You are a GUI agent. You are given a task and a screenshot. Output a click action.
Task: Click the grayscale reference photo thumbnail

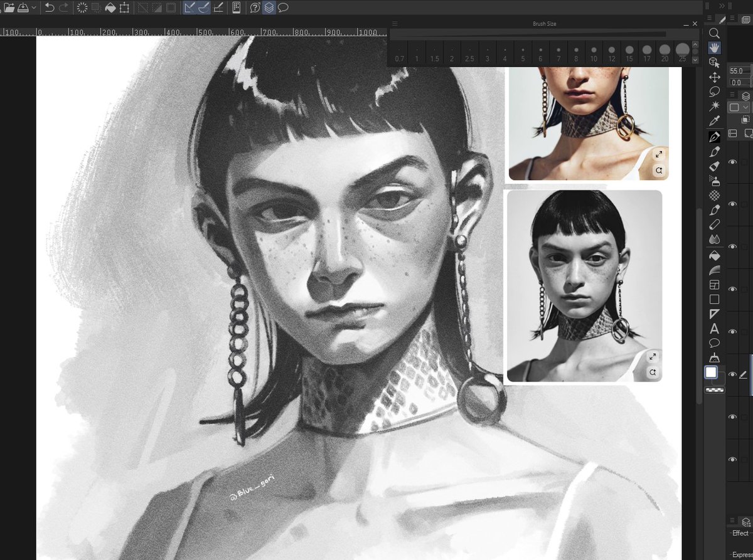click(584, 286)
